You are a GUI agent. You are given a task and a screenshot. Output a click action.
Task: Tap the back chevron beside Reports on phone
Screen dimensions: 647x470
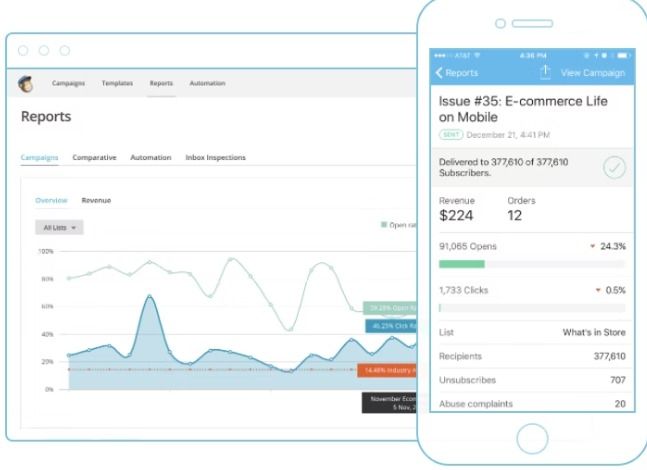pyautogui.click(x=439, y=73)
